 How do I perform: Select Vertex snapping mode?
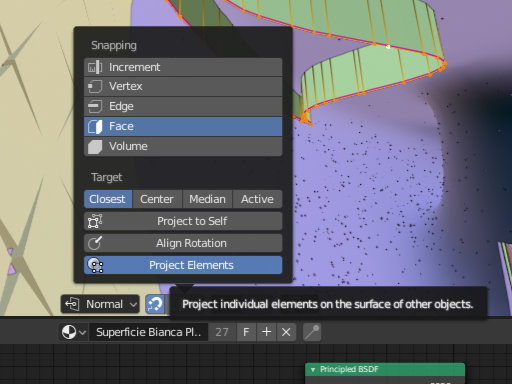click(183, 87)
